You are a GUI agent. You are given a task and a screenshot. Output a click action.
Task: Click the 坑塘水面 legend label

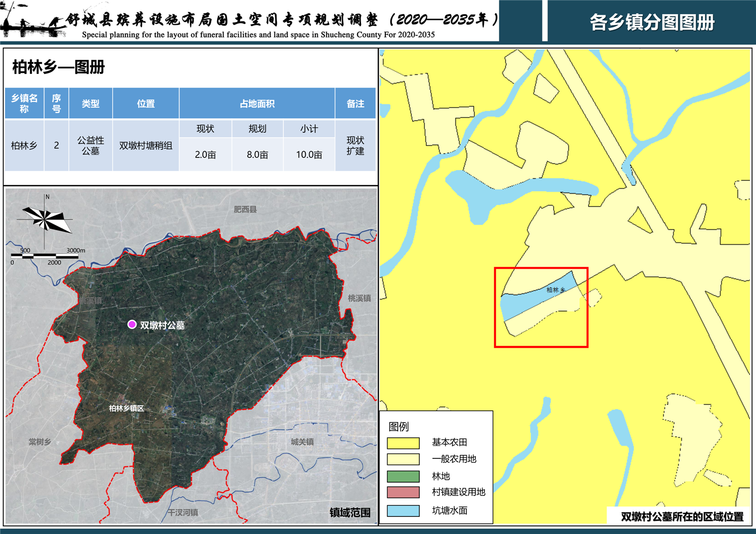pyautogui.click(x=449, y=511)
